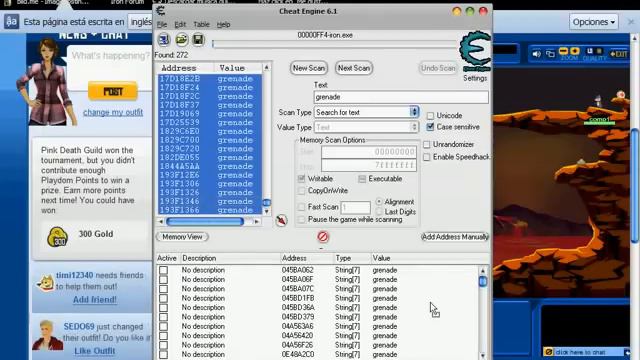Toggle the CopyOnWrite checkbox
The image size is (640, 360).
(x=301, y=191)
